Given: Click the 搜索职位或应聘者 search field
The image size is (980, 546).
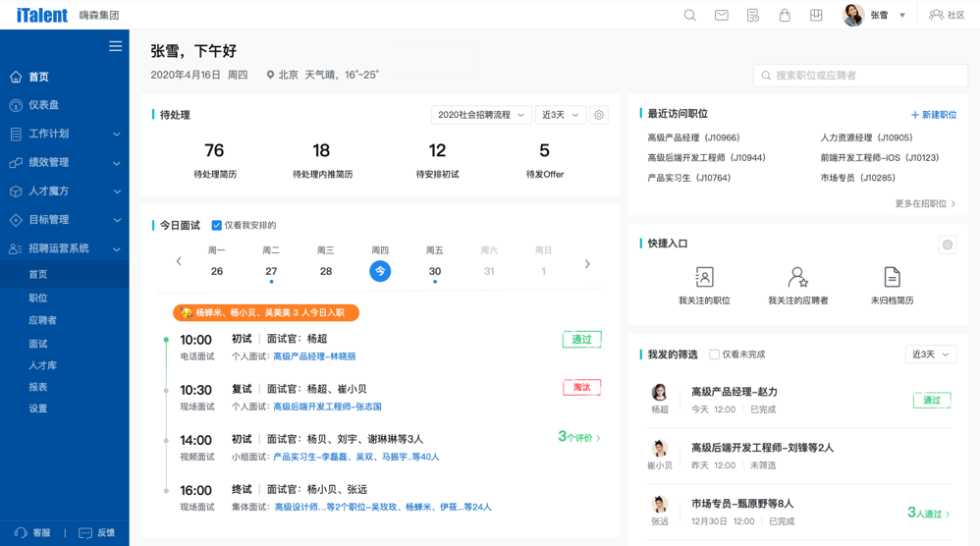Looking at the screenshot, I should pos(861,76).
